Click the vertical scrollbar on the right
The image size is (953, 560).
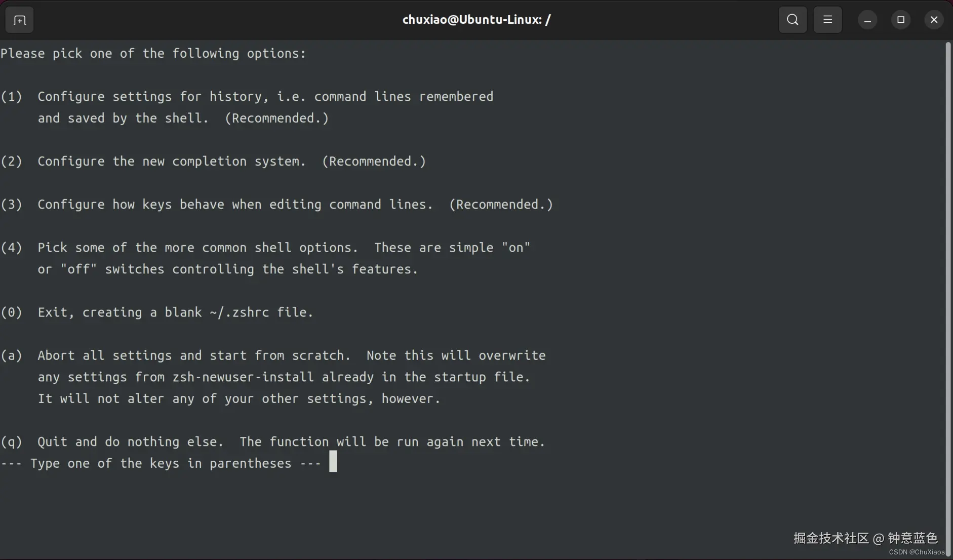pos(948,299)
